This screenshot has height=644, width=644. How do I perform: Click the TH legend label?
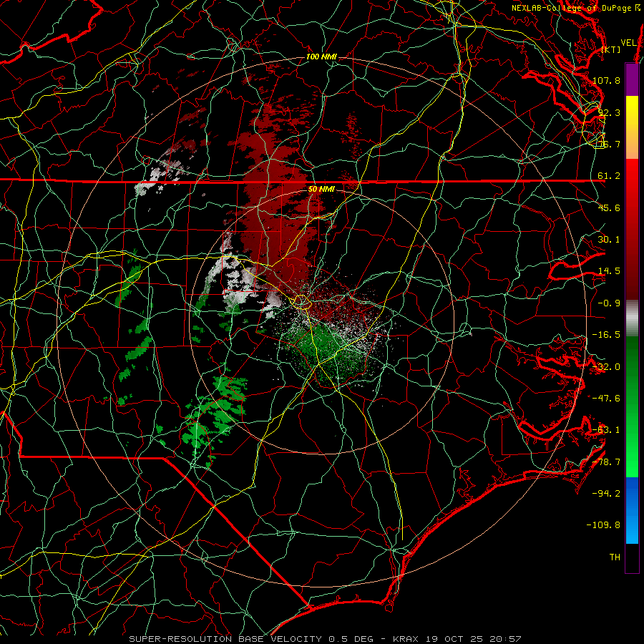tap(615, 557)
